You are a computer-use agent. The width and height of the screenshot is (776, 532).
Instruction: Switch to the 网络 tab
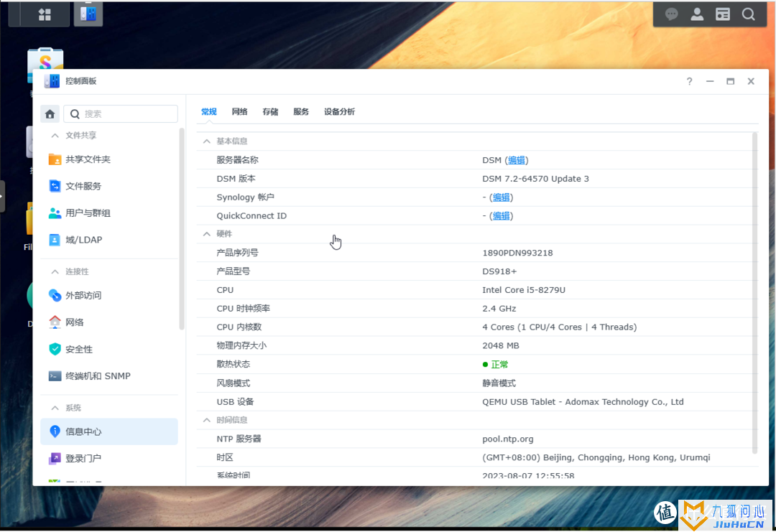[239, 112]
